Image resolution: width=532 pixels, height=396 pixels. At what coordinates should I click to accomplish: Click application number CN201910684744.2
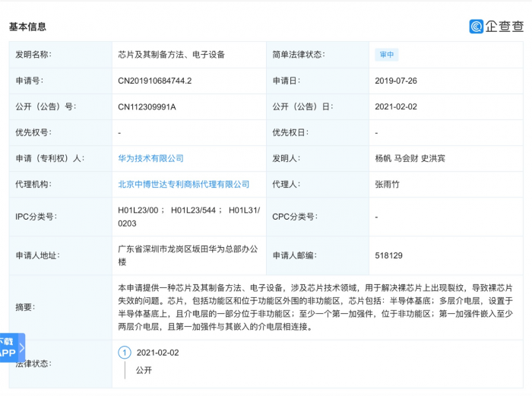(x=155, y=81)
